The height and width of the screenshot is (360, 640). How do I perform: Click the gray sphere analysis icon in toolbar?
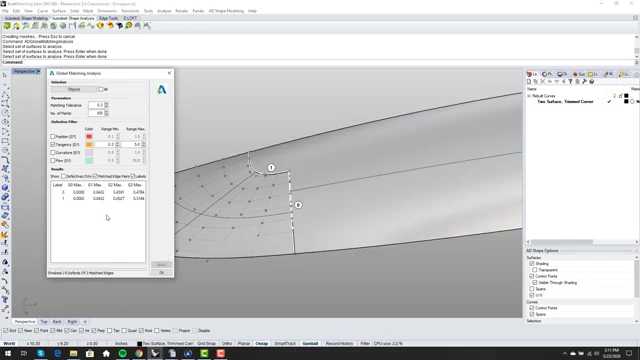[63, 26]
